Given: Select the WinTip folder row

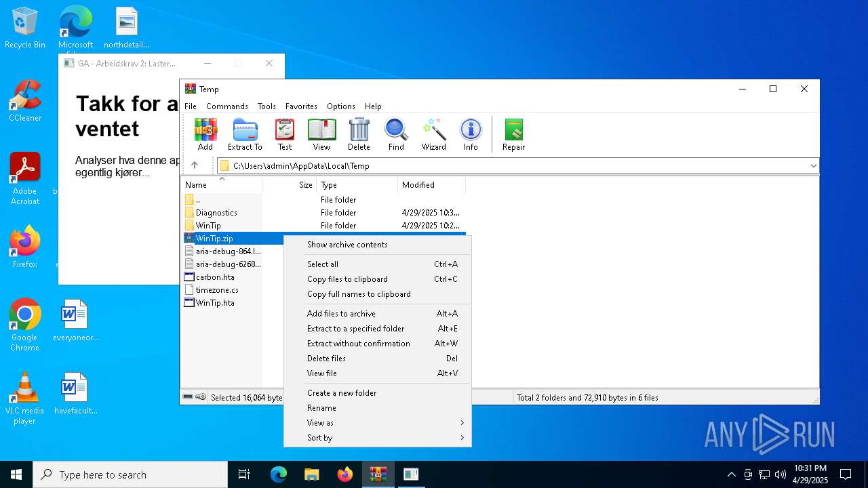Looking at the screenshot, I should [x=323, y=226].
